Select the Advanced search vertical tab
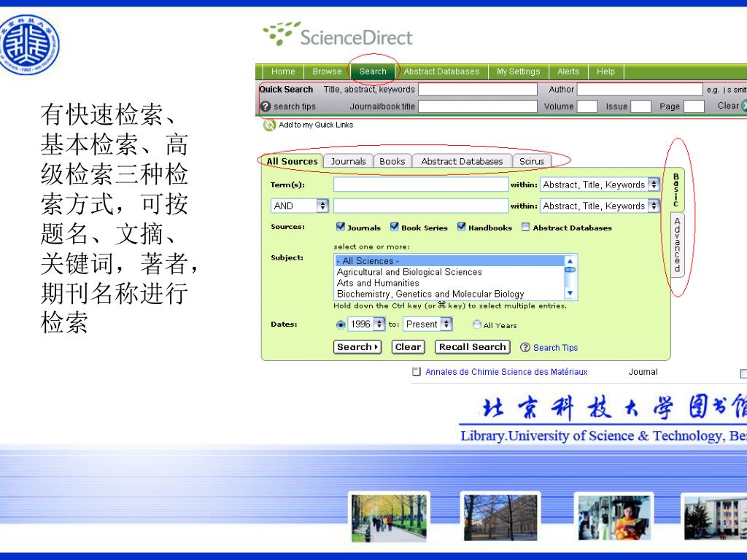Screen dimensions: 747x560 pos(677,245)
